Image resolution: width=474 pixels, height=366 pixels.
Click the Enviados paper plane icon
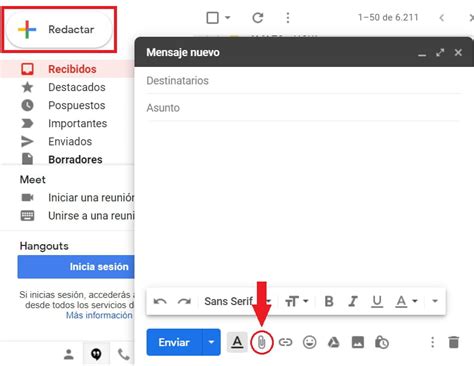coord(27,141)
